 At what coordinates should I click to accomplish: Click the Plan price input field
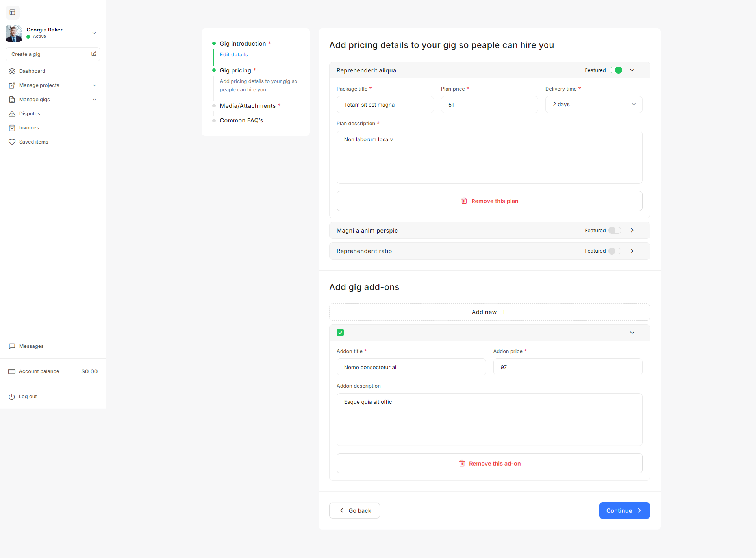pos(489,105)
